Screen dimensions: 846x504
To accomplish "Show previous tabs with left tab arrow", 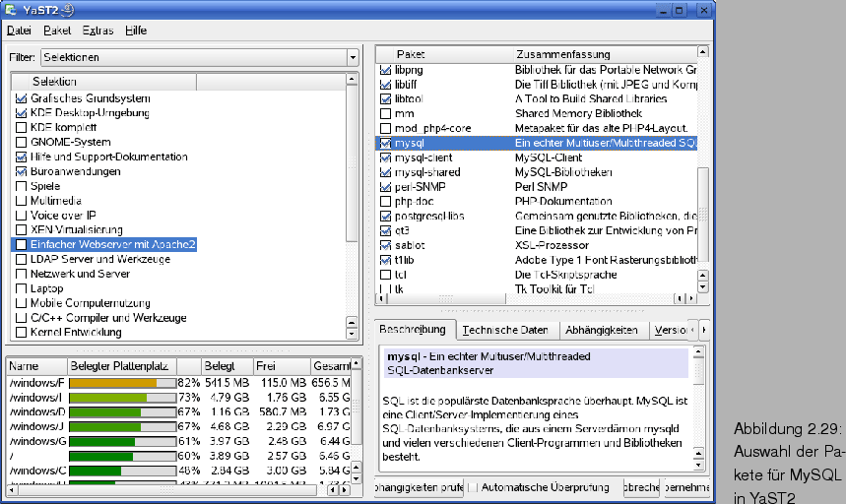I will pos(693,330).
